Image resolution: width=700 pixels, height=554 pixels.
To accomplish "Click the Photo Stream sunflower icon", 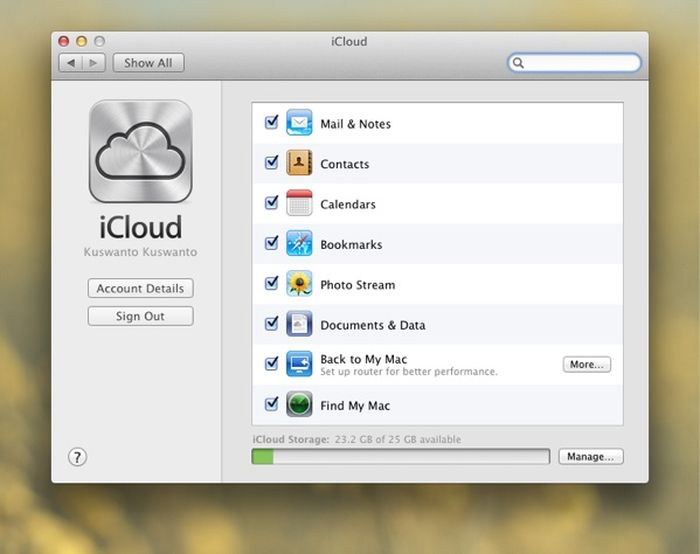I will click(299, 283).
